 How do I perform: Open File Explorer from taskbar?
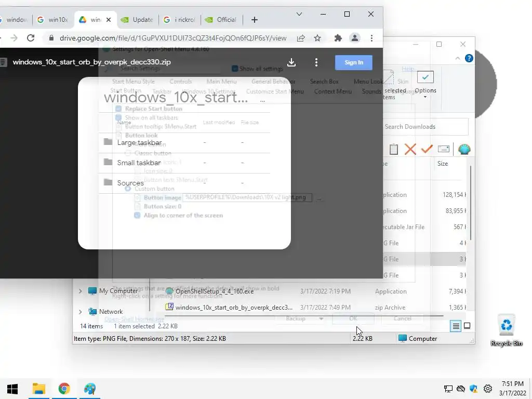(38, 389)
